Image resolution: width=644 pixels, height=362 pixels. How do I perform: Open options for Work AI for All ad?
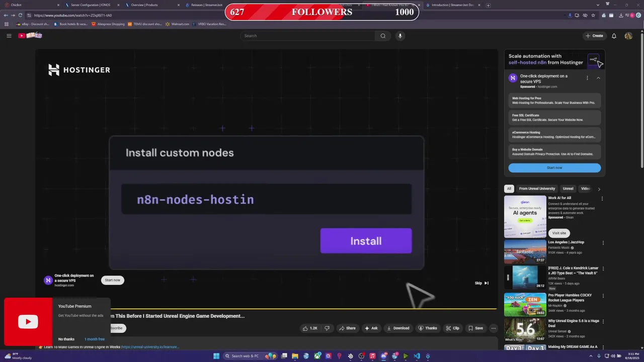tap(602, 199)
